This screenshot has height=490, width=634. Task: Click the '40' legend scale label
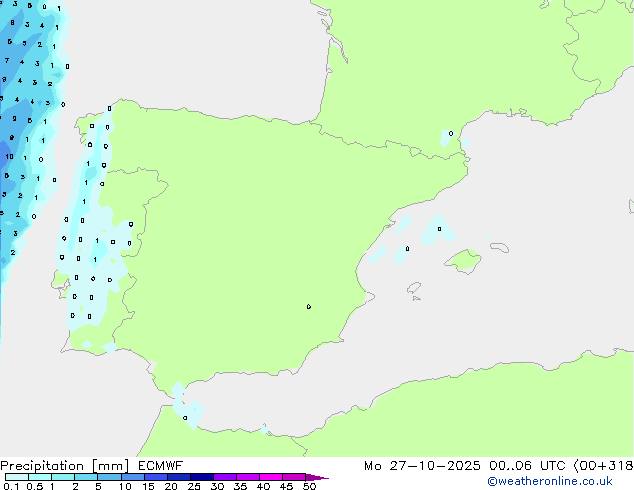click(263, 486)
